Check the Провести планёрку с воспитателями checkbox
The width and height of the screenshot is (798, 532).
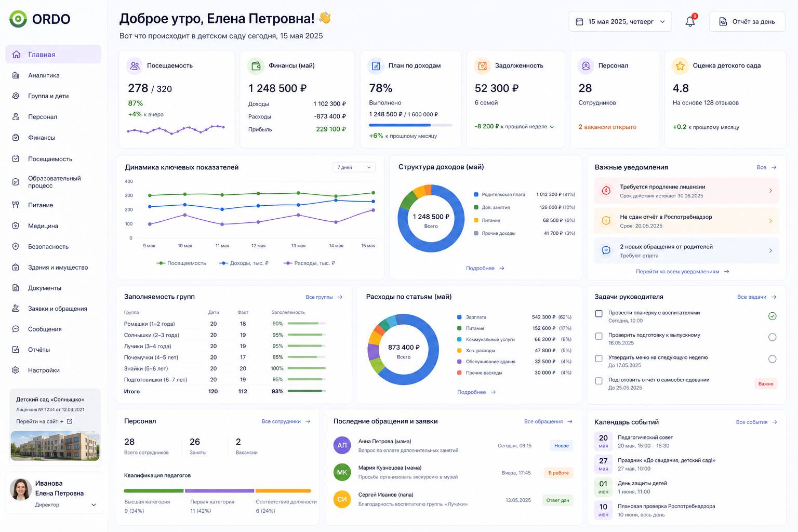point(598,314)
